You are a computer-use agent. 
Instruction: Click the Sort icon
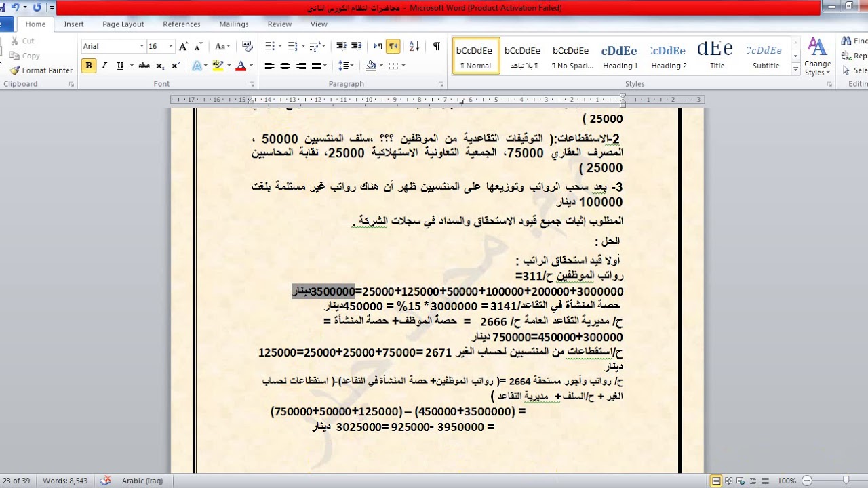point(414,46)
